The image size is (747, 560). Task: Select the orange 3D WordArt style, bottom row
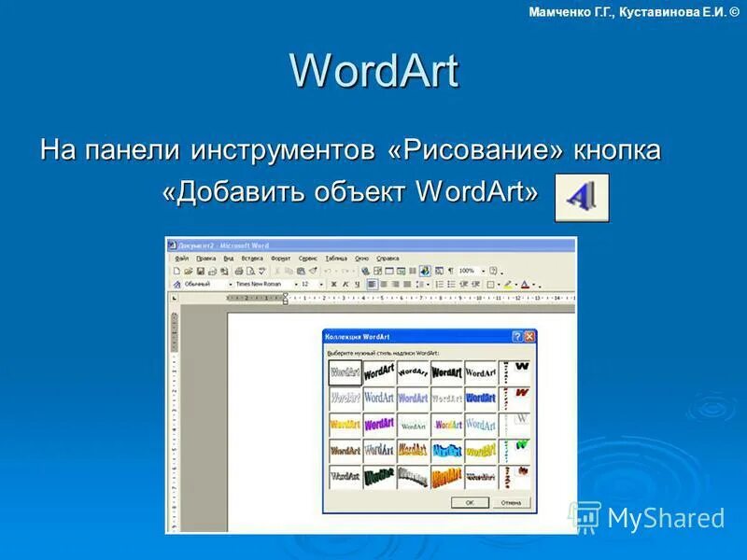click(447, 476)
